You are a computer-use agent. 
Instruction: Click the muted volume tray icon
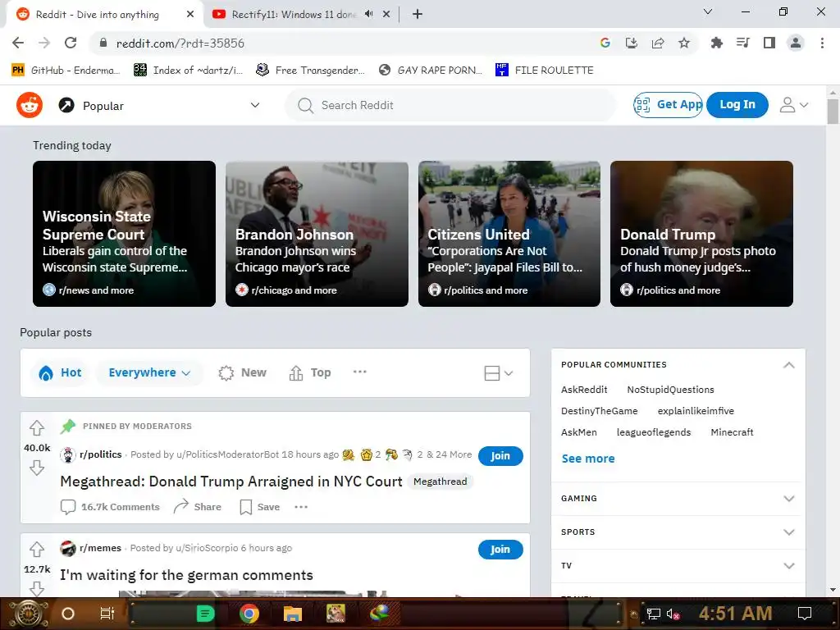[x=673, y=614]
